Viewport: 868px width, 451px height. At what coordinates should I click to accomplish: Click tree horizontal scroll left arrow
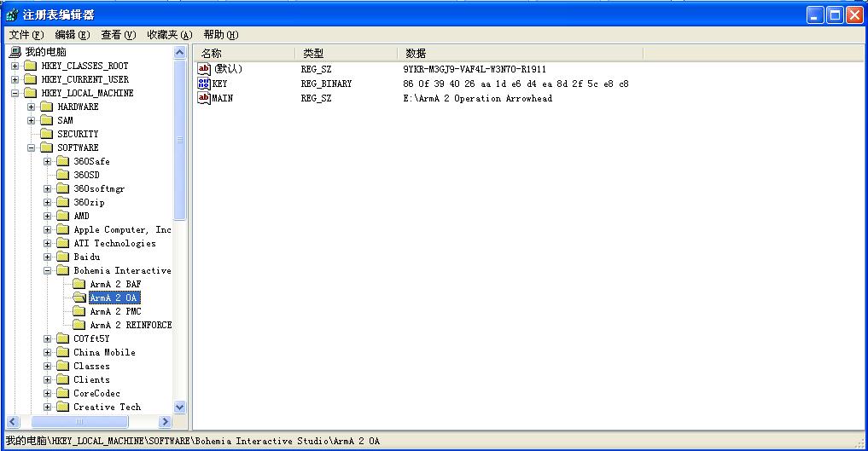click(14, 422)
